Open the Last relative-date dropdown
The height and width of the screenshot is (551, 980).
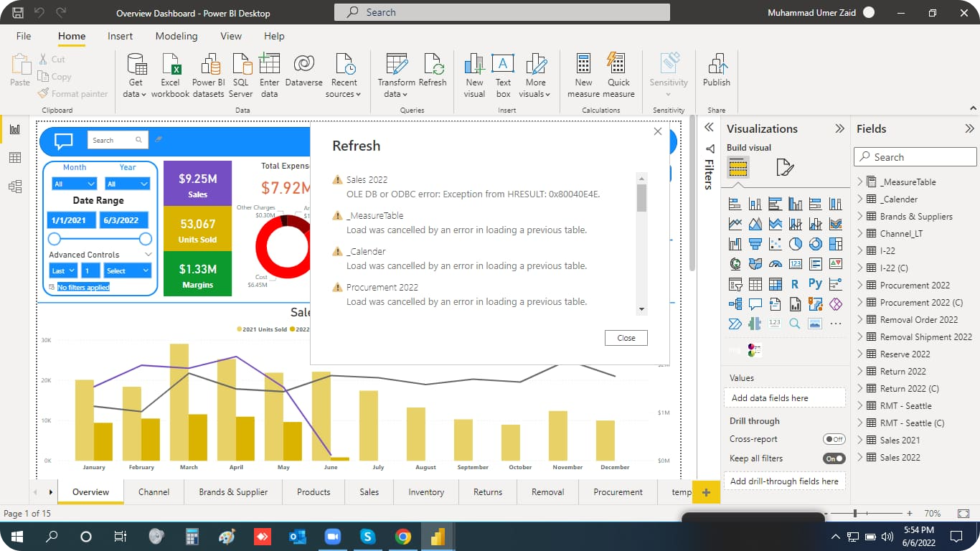(x=63, y=270)
